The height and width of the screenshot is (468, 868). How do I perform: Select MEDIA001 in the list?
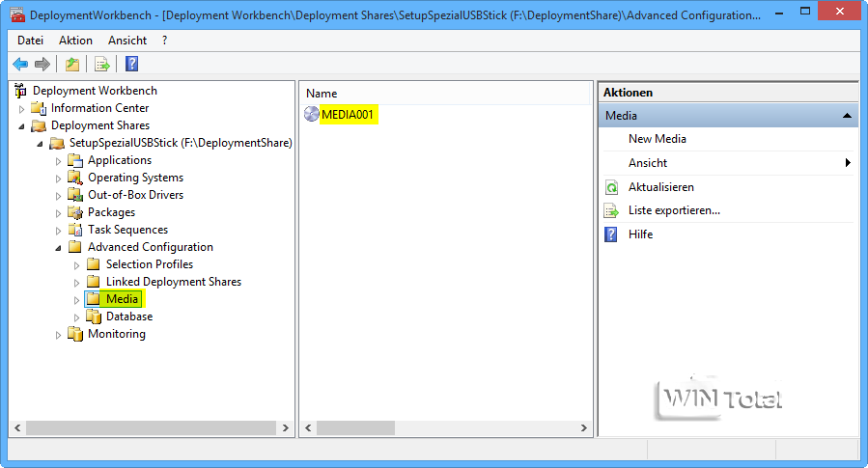click(x=348, y=115)
